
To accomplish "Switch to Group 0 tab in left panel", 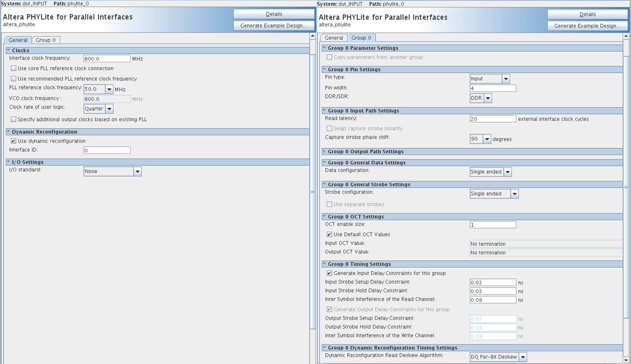I will click(x=46, y=40).
